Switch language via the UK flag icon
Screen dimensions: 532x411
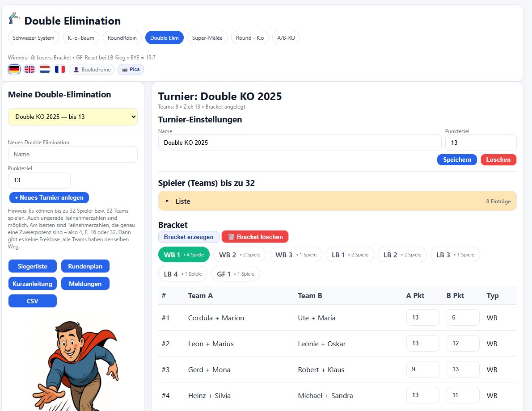(30, 69)
